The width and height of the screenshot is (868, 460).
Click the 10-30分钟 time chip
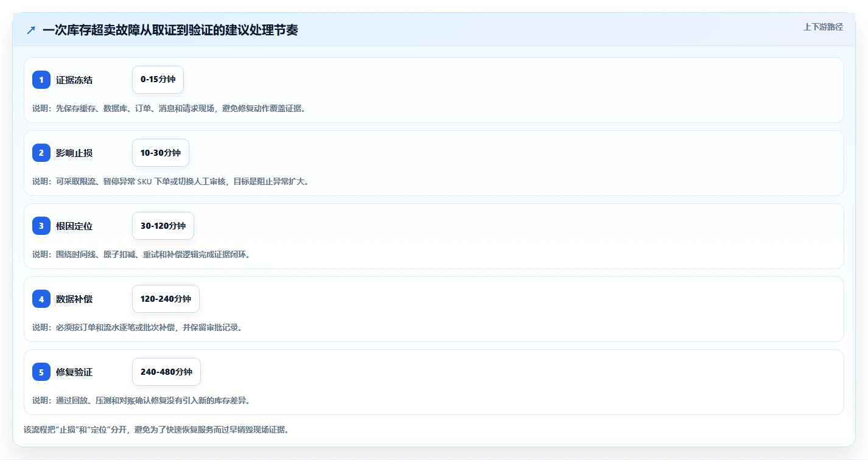[161, 153]
